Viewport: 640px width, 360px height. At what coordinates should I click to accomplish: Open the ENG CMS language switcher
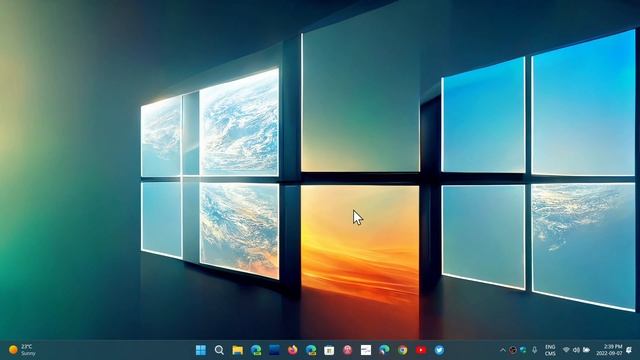click(550, 350)
